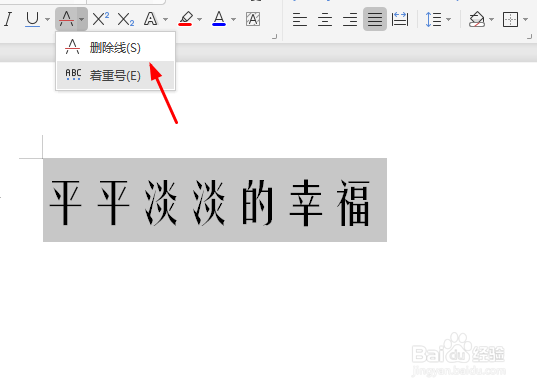Apply superscript formatting
Screen dimensions: 537x390
point(101,19)
